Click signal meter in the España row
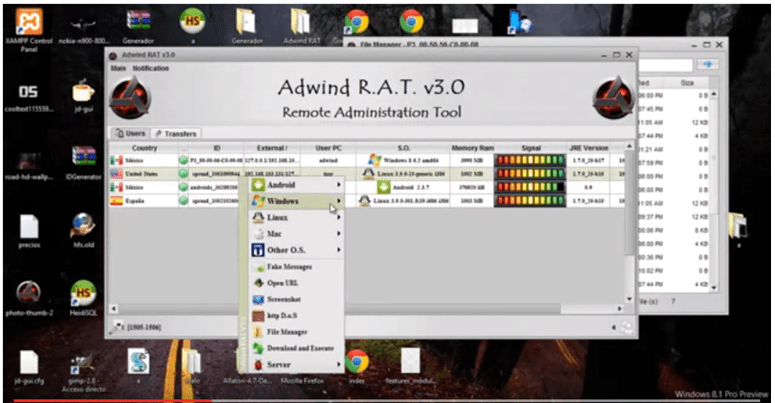The width and height of the screenshot is (775, 403). click(530, 201)
